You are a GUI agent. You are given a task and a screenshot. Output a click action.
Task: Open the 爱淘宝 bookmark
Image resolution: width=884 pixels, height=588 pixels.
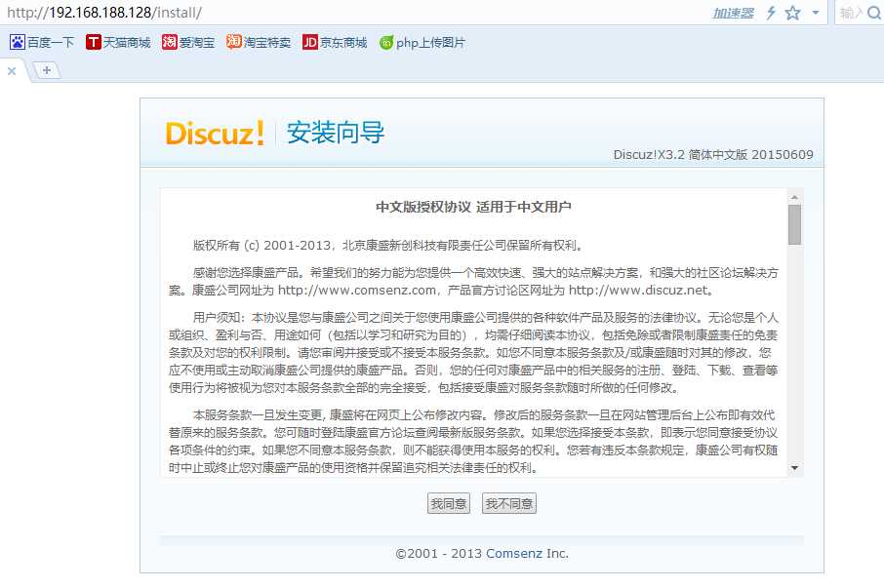(x=187, y=42)
